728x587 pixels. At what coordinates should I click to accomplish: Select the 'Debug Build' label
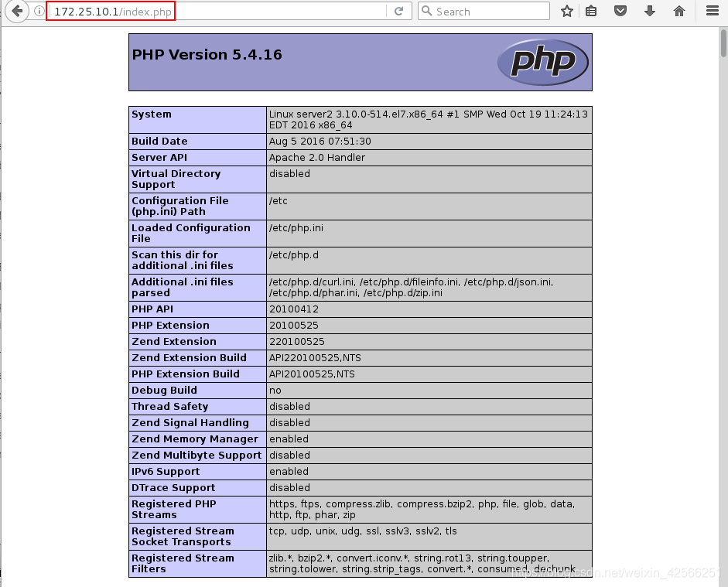164,391
